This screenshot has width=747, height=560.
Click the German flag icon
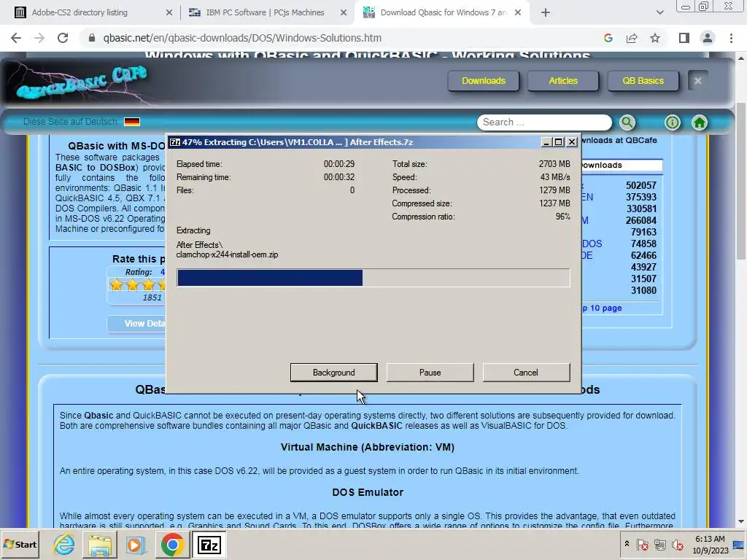click(132, 122)
